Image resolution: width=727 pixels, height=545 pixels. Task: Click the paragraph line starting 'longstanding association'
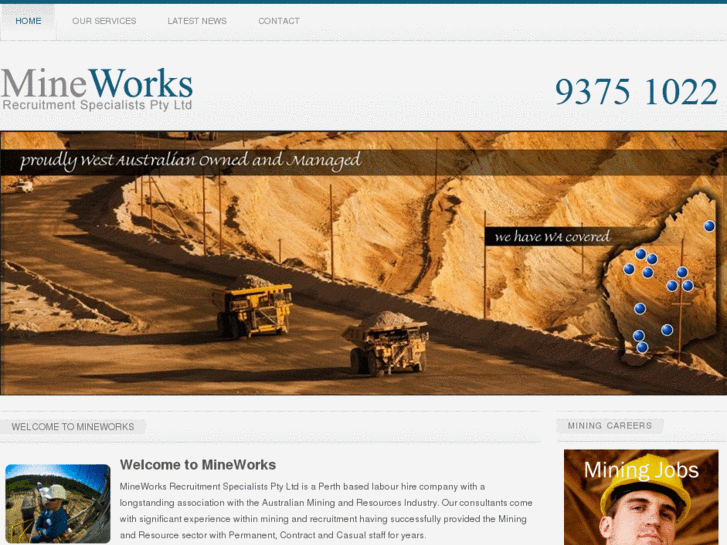326,503
